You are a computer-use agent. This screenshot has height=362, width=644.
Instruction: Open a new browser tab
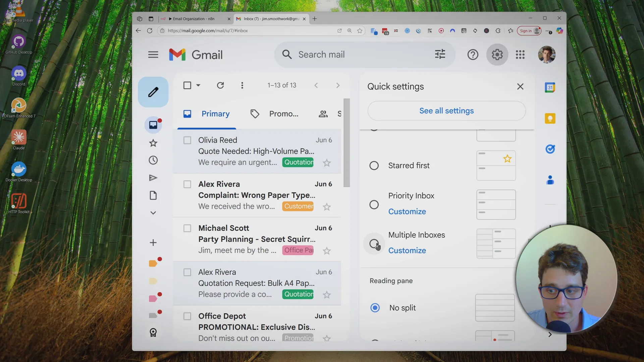pyautogui.click(x=315, y=19)
